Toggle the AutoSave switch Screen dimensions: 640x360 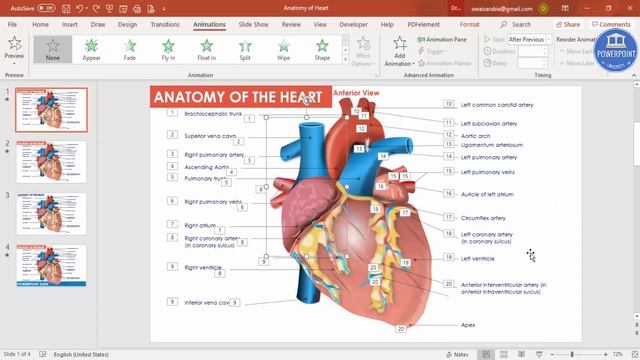pos(46,8)
